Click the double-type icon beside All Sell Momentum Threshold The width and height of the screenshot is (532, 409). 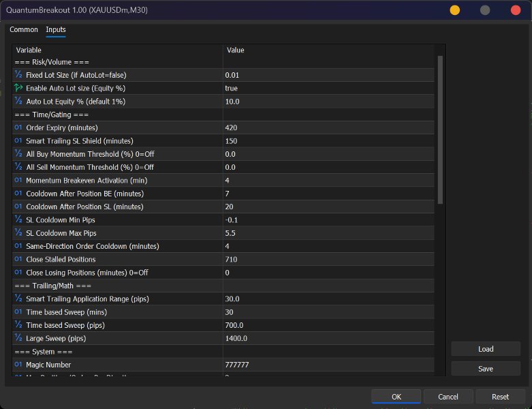(18, 167)
